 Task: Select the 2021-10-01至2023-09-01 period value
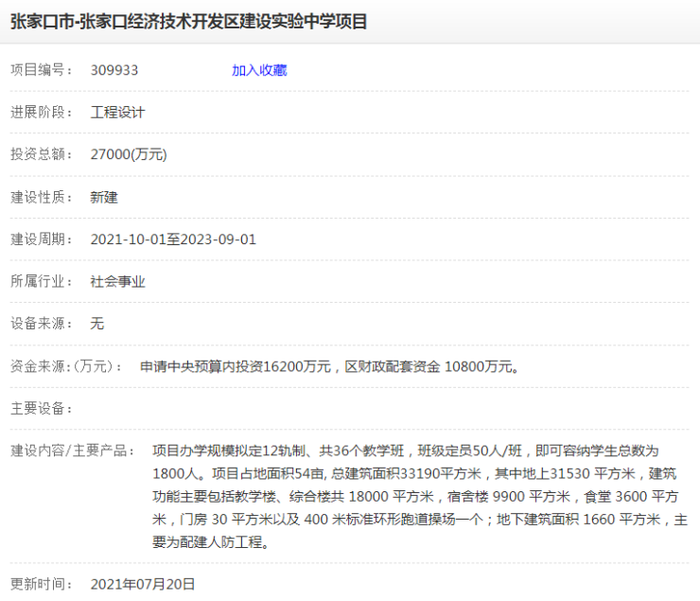(173, 239)
